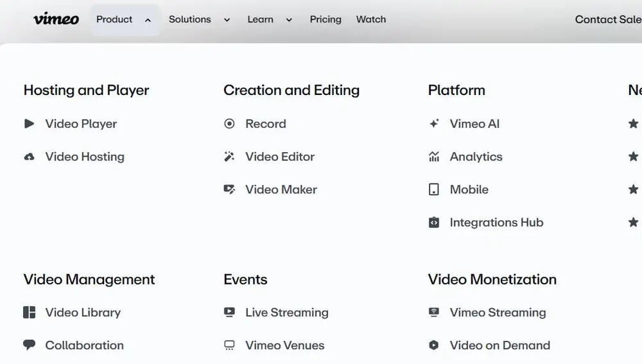642x364 pixels.
Task: Click the Analytics chart icon
Action: (434, 157)
